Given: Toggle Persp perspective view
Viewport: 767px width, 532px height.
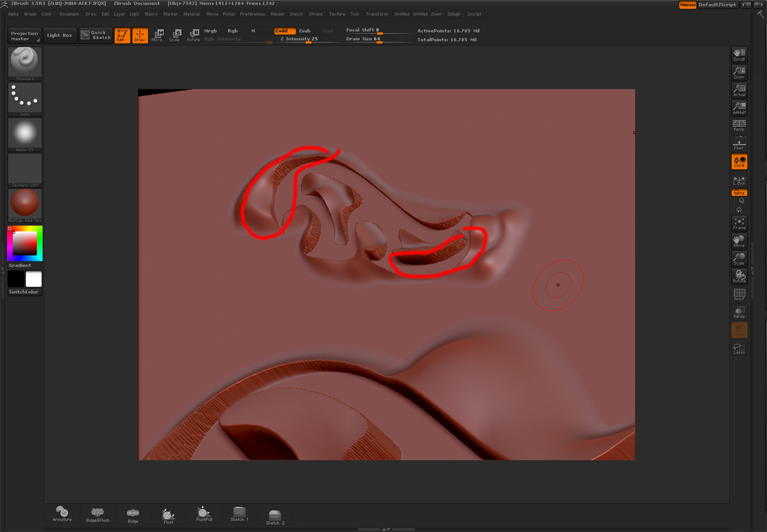Looking at the screenshot, I should coord(739,125).
